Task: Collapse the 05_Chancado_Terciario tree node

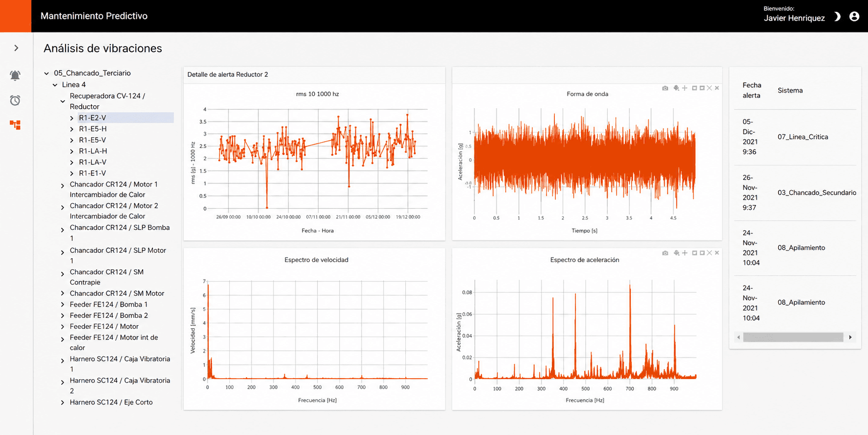Action: [x=47, y=73]
